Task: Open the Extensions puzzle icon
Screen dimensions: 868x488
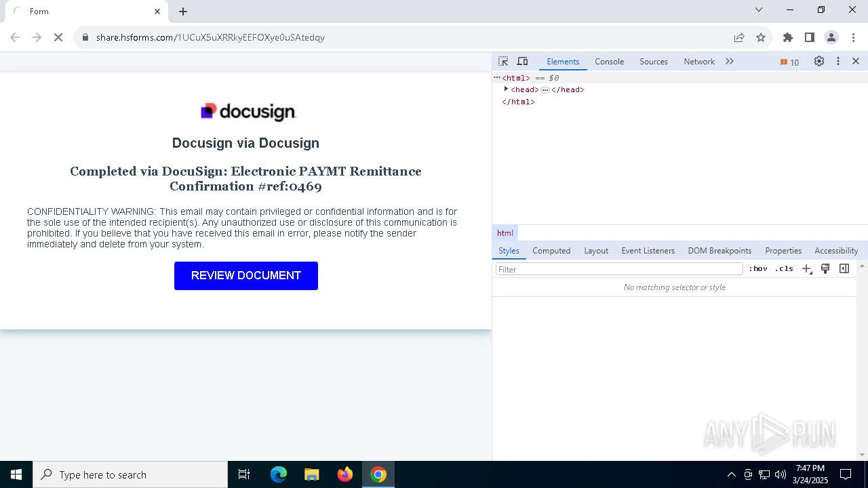Action: pyautogui.click(x=788, y=37)
